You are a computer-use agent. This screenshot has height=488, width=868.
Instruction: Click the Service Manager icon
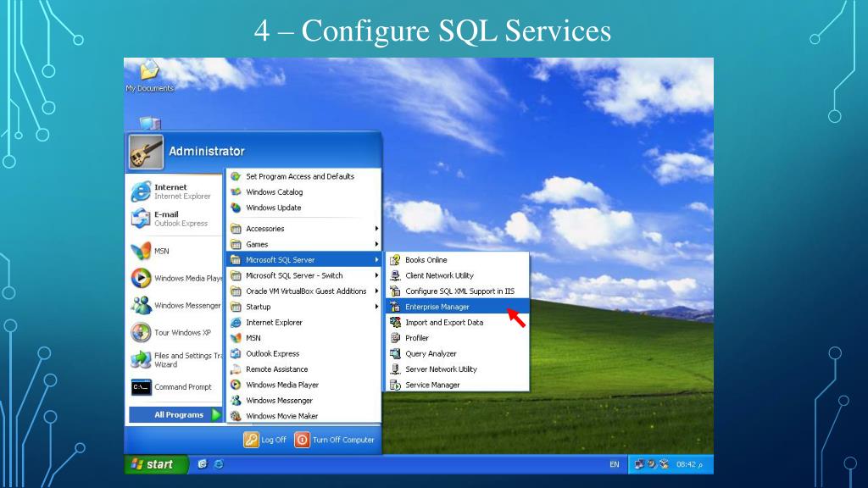[x=395, y=385]
